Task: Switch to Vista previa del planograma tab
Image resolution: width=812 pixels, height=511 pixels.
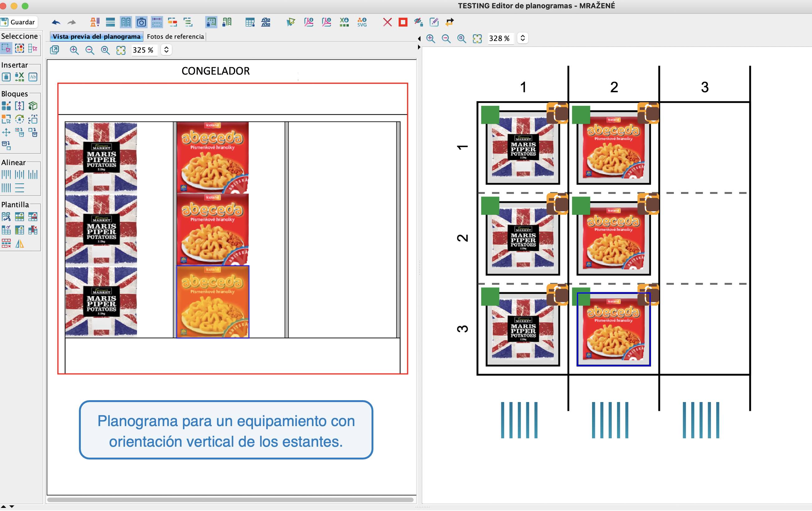Action: (96, 37)
